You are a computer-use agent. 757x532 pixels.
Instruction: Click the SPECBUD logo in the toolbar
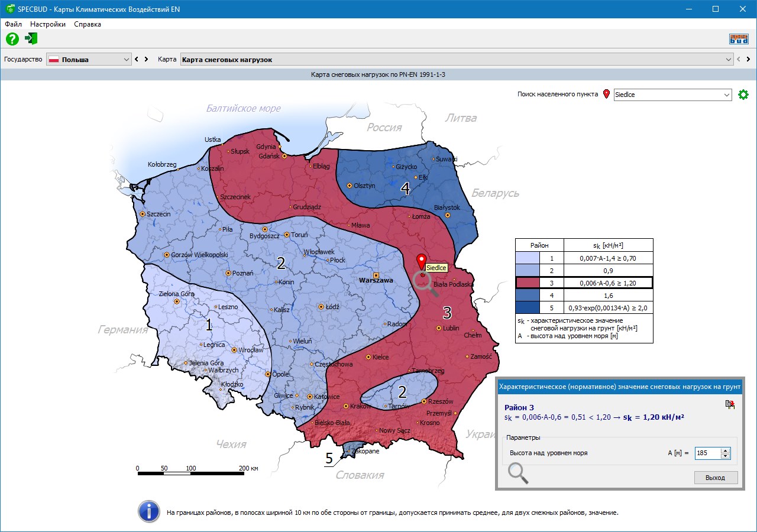[739, 39]
